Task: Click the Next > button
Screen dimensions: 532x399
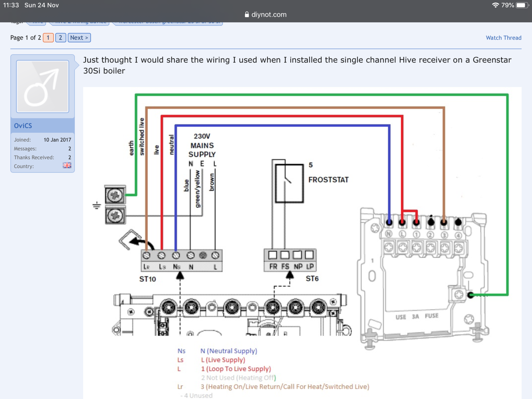Action: [79, 38]
